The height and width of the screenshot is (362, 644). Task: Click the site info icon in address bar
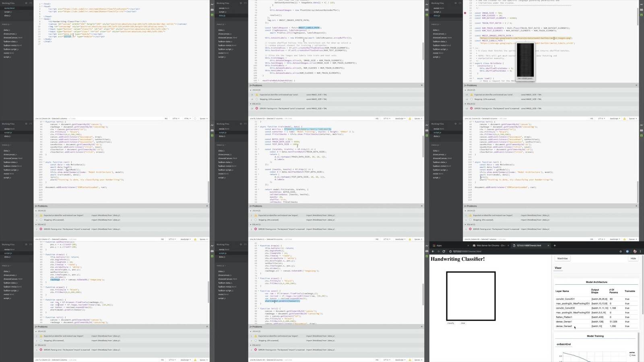[x=450, y=251]
